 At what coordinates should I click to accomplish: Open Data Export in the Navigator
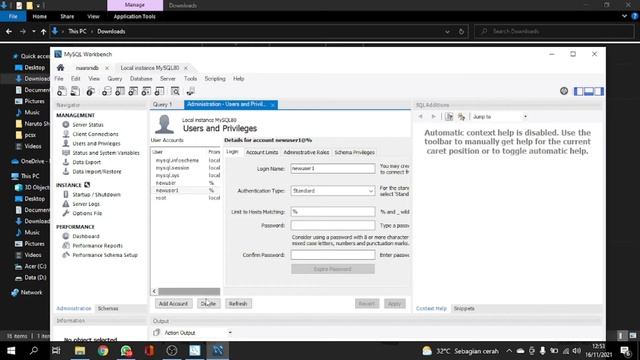pos(86,162)
